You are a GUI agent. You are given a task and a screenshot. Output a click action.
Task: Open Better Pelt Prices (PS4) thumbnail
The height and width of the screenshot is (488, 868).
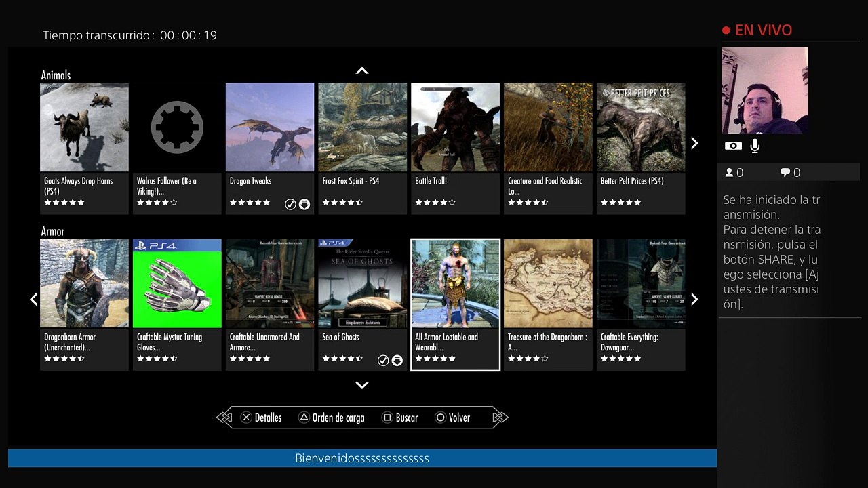tap(641, 127)
